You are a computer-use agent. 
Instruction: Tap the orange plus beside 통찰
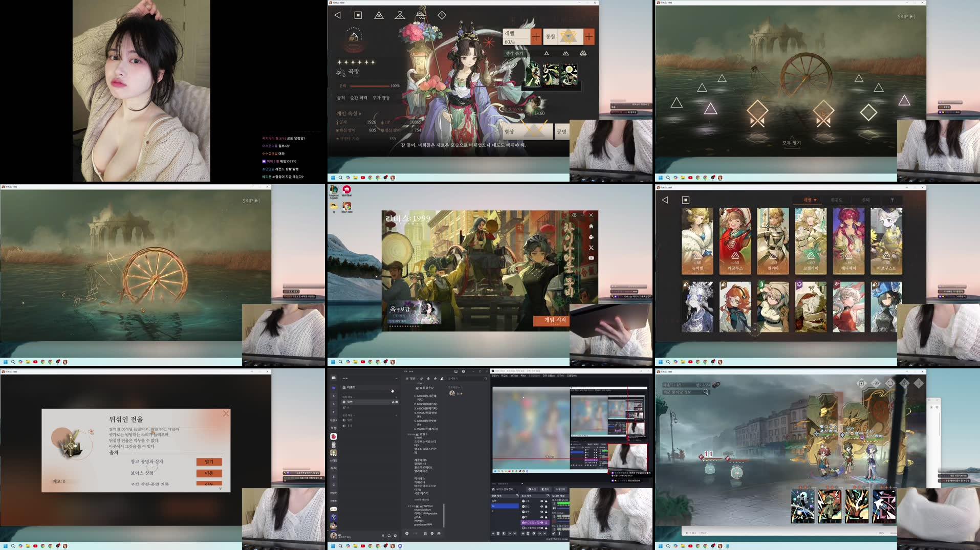[589, 36]
